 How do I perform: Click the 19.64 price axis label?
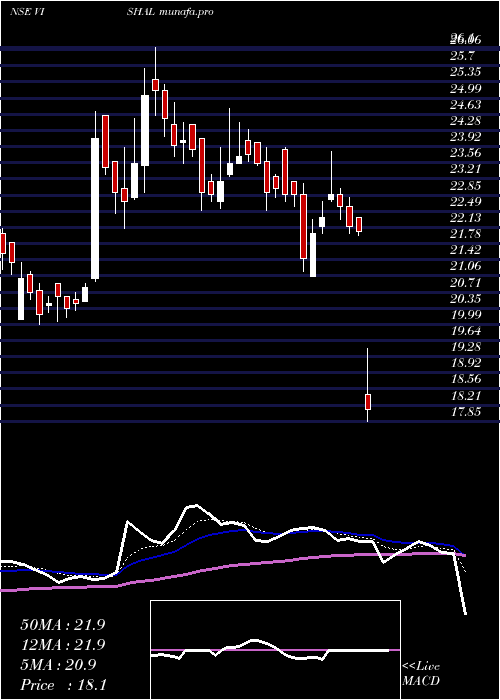tap(466, 331)
